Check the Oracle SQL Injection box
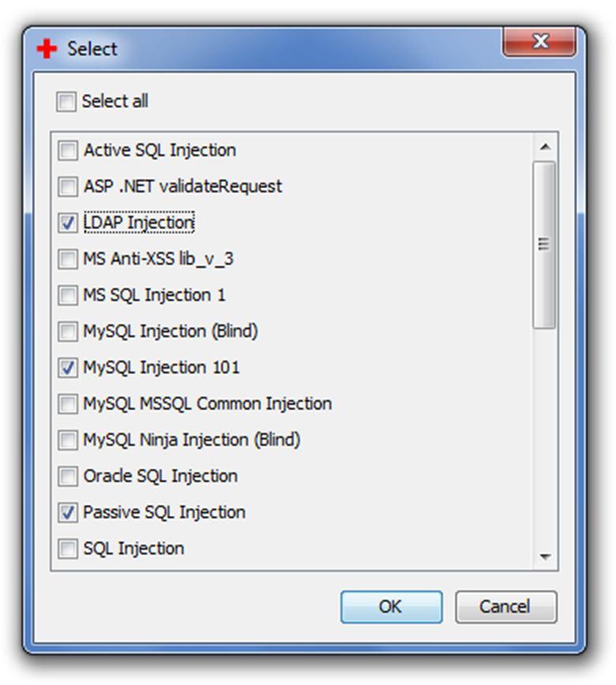This screenshot has height=685, width=616. point(68,476)
